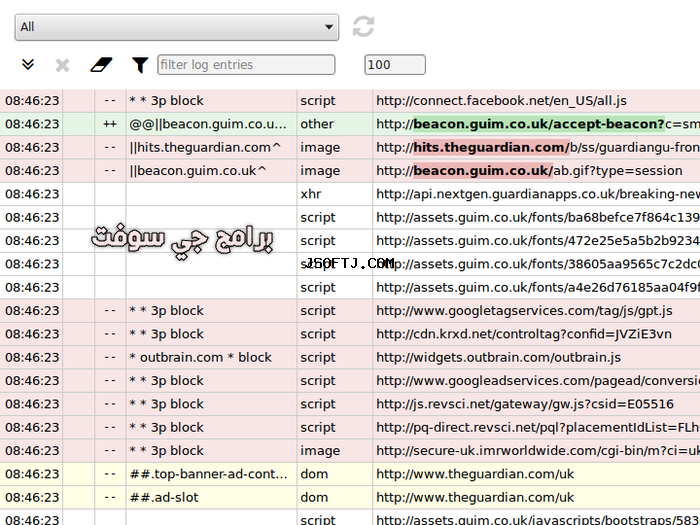Click the reload arrows icon
700x525 pixels.
pyautogui.click(x=363, y=26)
